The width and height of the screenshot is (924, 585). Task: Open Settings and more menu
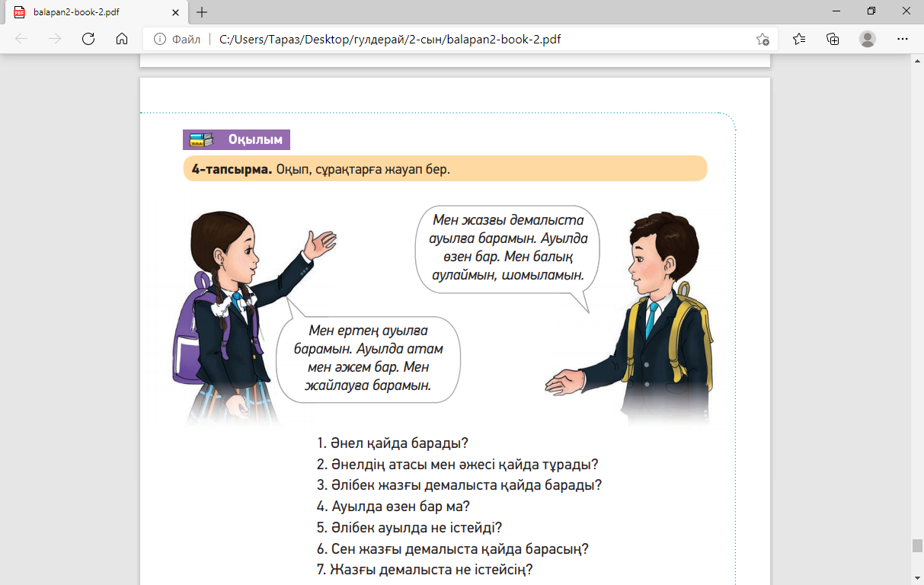pyautogui.click(x=902, y=39)
